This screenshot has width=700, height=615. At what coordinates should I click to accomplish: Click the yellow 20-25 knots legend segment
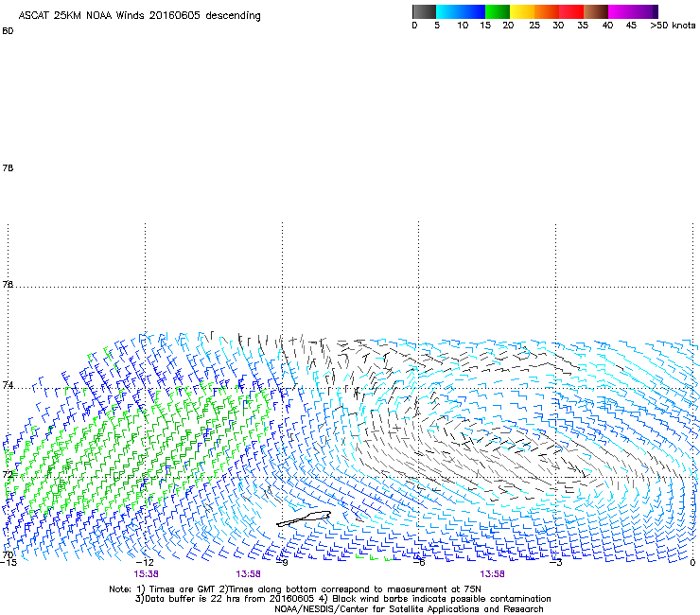[x=522, y=11]
